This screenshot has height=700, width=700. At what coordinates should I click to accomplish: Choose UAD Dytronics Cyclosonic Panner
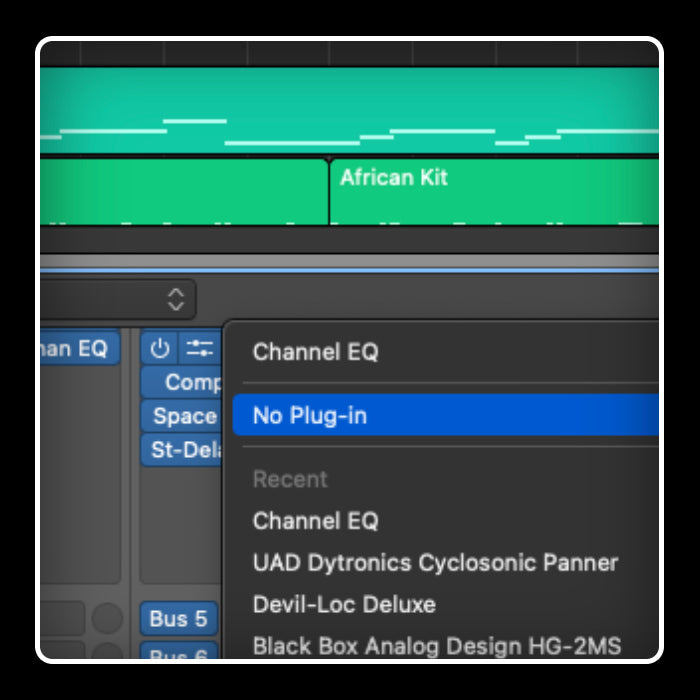point(435,563)
